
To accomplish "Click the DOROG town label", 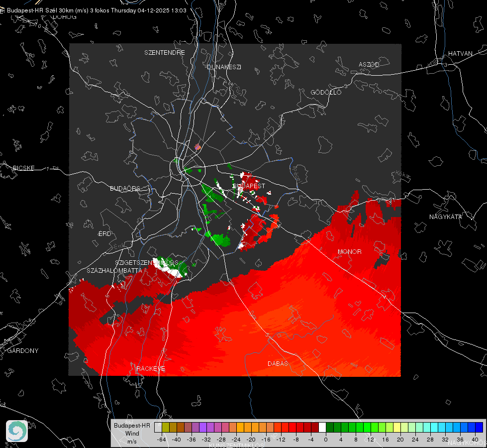I will (x=65, y=17).
